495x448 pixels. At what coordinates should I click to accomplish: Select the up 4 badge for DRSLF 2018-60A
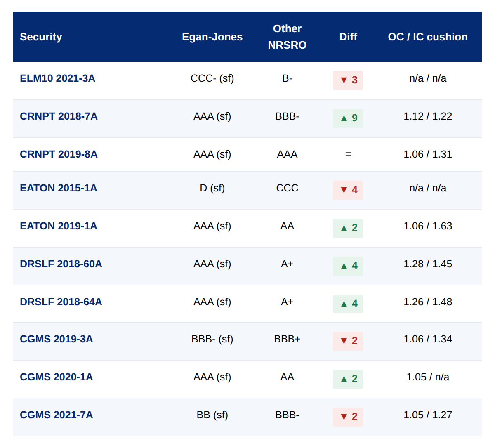348,266
